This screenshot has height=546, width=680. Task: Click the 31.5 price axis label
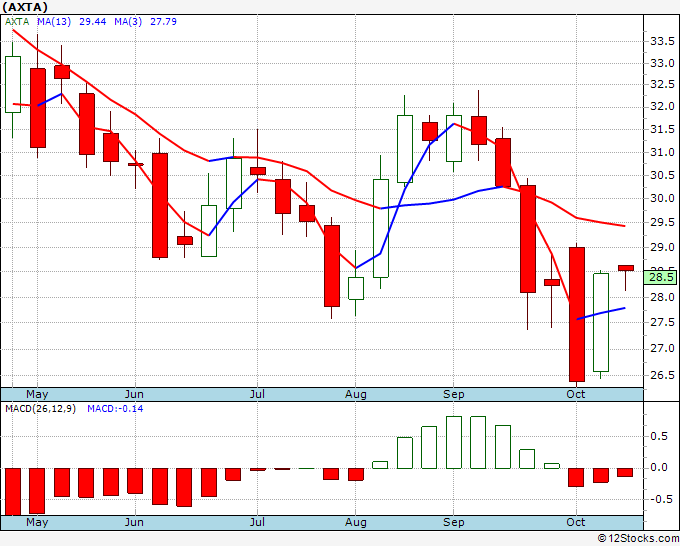tap(662, 129)
